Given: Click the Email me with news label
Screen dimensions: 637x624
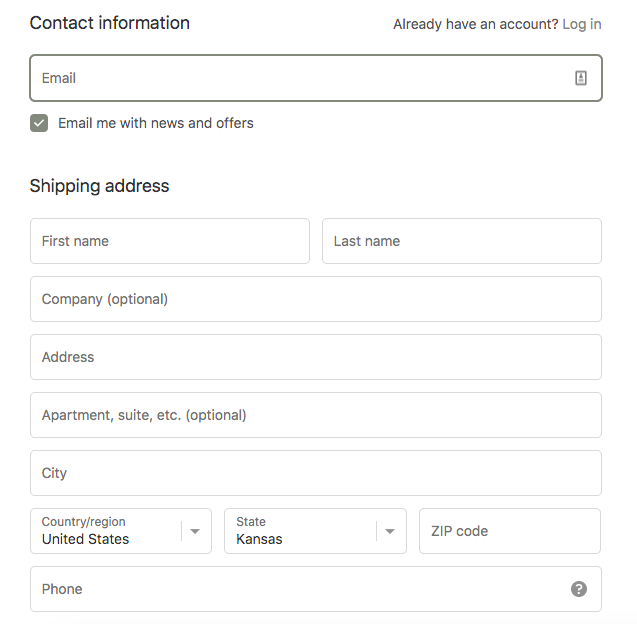Looking at the screenshot, I should pos(156,123).
